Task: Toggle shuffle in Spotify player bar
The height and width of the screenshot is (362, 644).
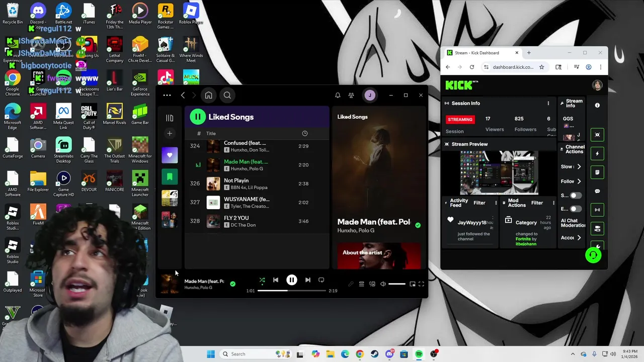Action: [x=262, y=280]
